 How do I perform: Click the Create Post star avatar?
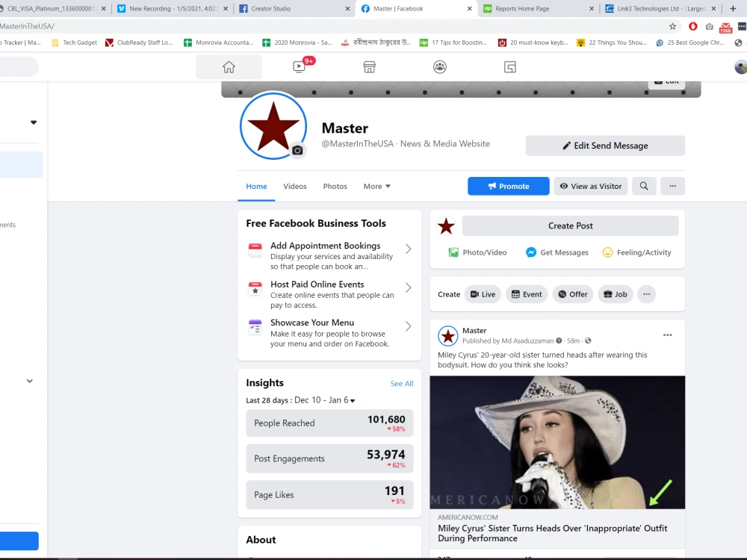click(447, 226)
